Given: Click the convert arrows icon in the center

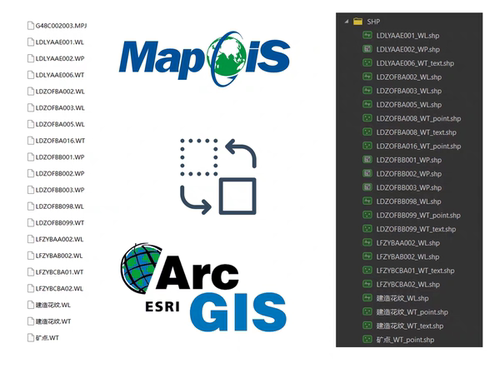Looking at the screenshot, I should (218, 176).
